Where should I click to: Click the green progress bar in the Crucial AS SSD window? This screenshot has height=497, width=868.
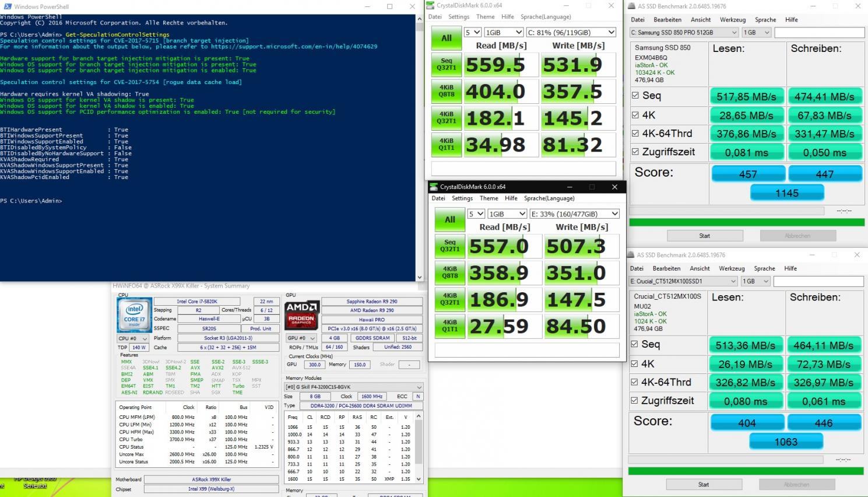point(746,471)
